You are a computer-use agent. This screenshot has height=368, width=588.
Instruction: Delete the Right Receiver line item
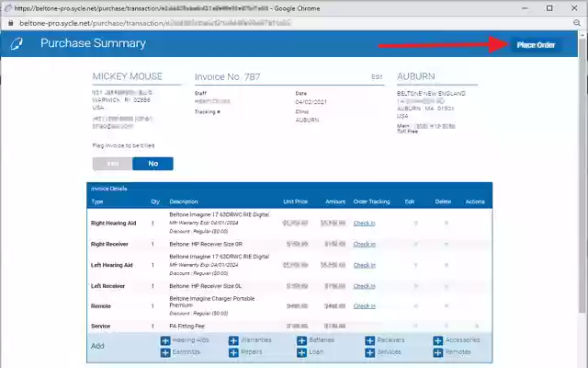[x=447, y=244]
